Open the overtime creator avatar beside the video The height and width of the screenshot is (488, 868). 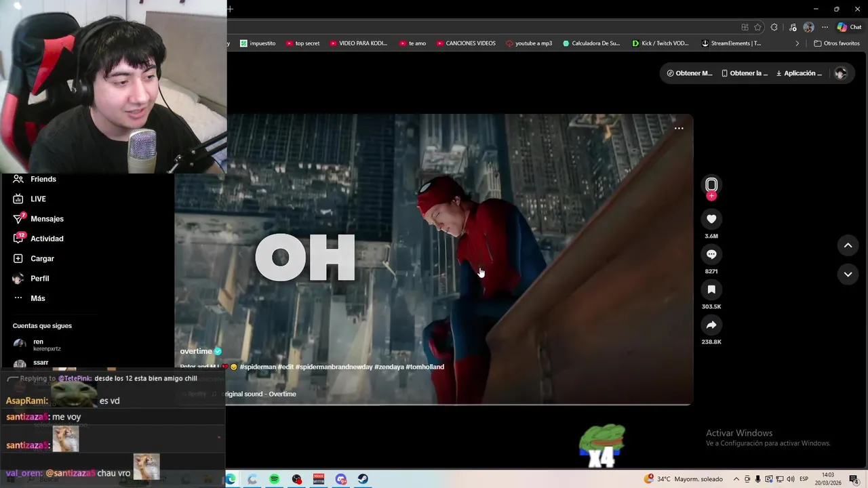click(x=711, y=184)
